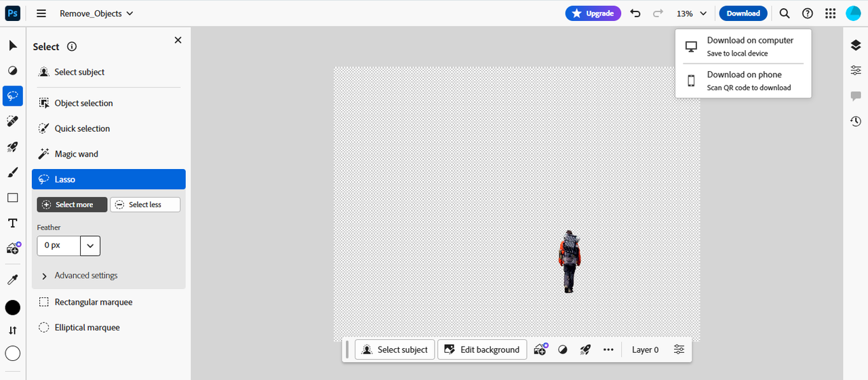The image size is (868, 380).
Task: Open the more options ellipsis
Action: [x=608, y=349]
